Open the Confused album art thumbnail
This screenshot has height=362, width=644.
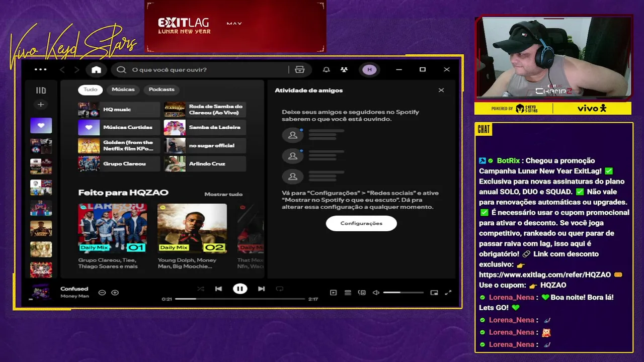click(x=40, y=292)
